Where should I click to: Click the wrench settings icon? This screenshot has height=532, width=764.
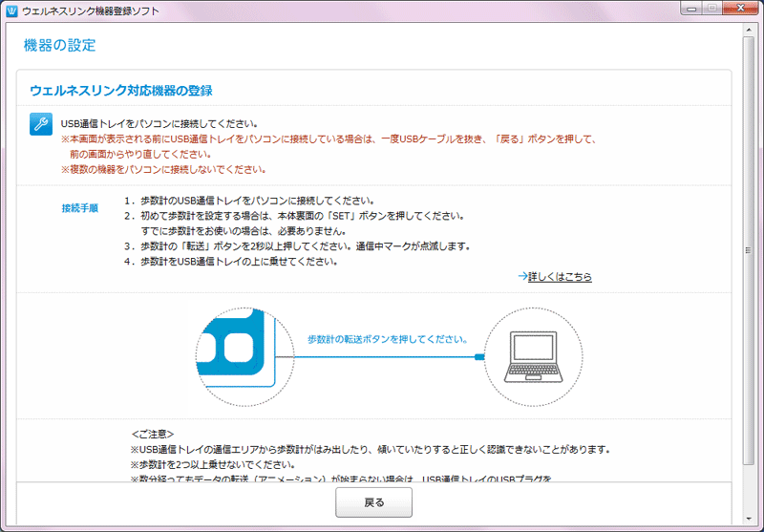tap(41, 124)
